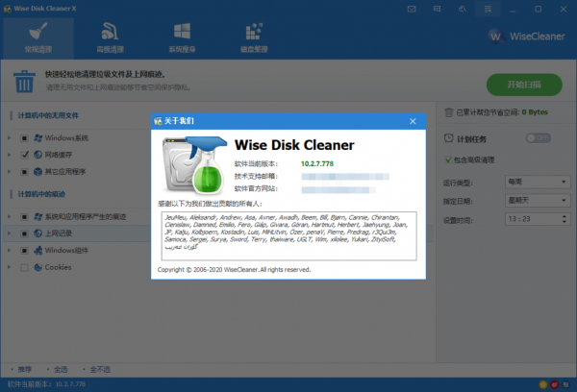This screenshot has height=392, width=577.
Task: Click the skin theme icon in title bar
Action: [x=463, y=9]
